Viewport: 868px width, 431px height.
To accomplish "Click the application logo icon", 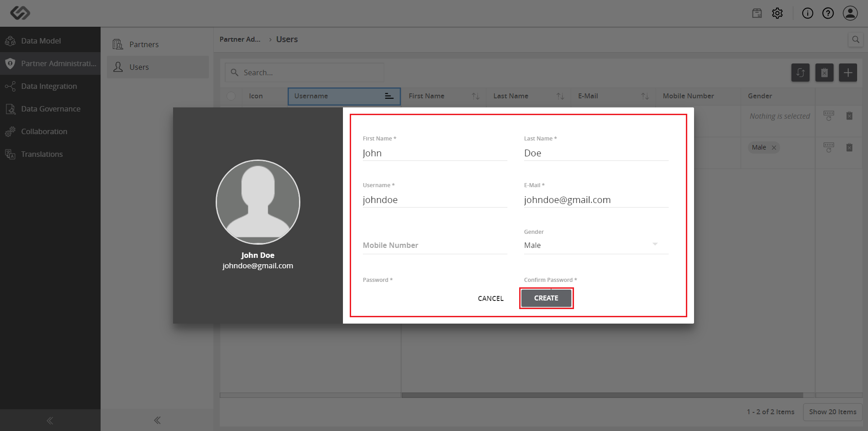I will pos(20,13).
